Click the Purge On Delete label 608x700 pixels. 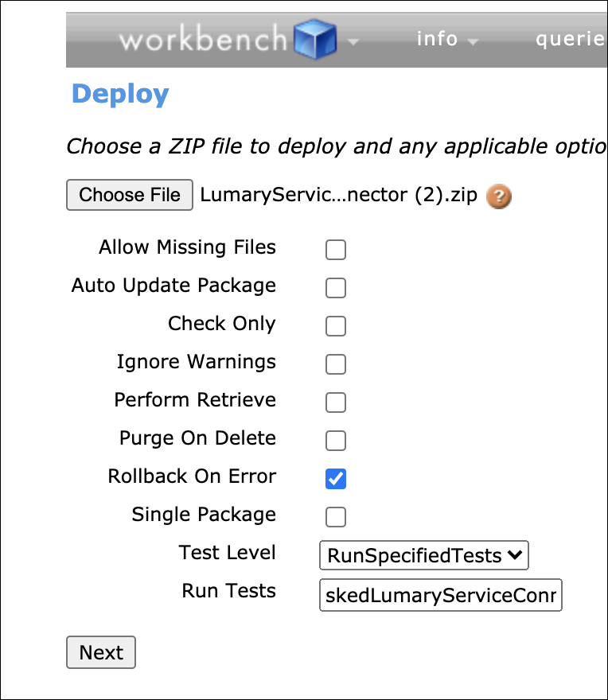point(197,438)
